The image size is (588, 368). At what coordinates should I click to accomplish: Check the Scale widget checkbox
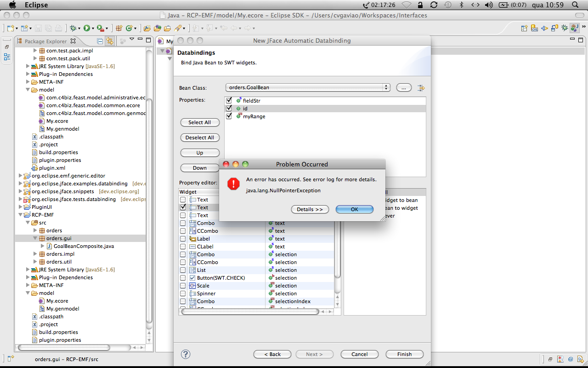[x=183, y=286]
